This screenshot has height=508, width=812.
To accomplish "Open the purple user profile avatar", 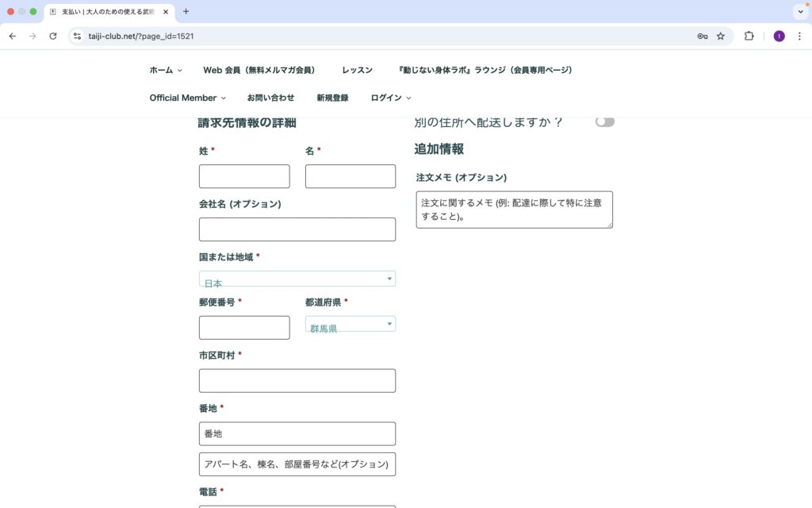I will coord(779,36).
